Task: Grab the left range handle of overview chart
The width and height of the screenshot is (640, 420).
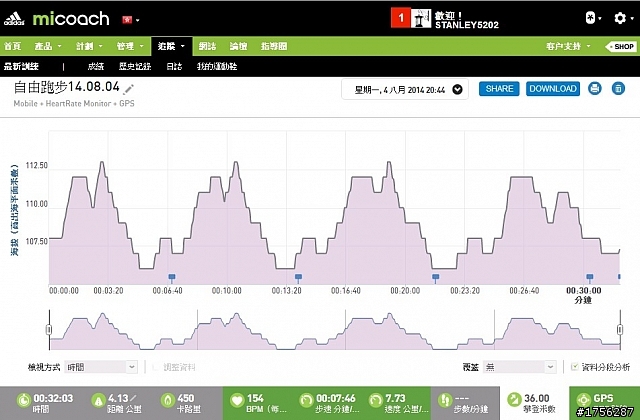Action: [x=49, y=329]
